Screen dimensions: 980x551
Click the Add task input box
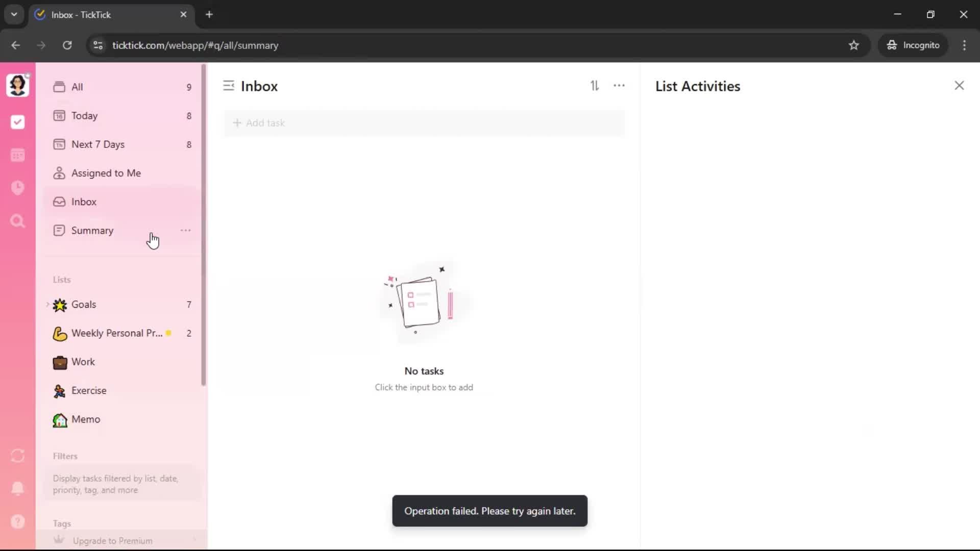point(424,123)
